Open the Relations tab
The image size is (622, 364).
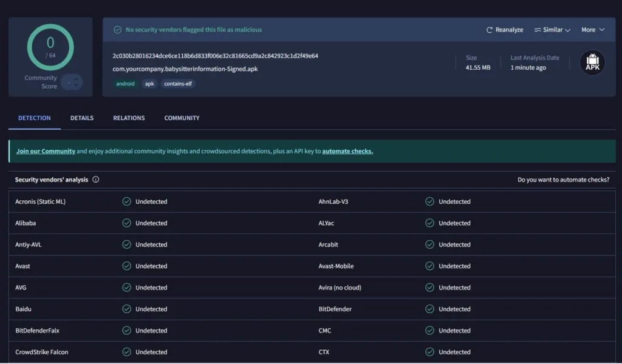coord(129,118)
